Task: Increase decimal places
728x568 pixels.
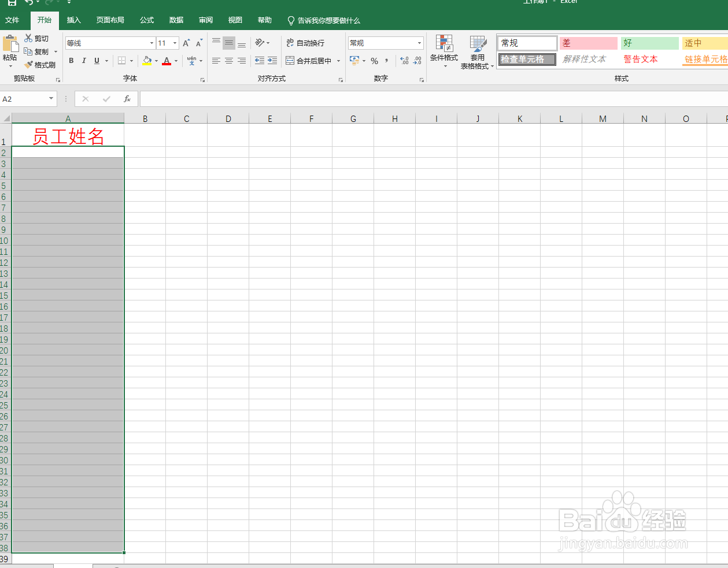Action: click(404, 61)
